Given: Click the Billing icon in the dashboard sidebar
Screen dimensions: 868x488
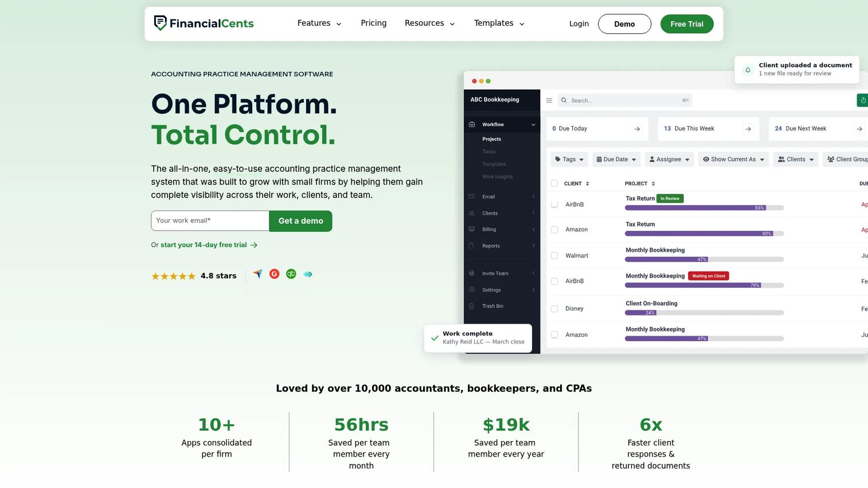Looking at the screenshot, I should point(471,229).
